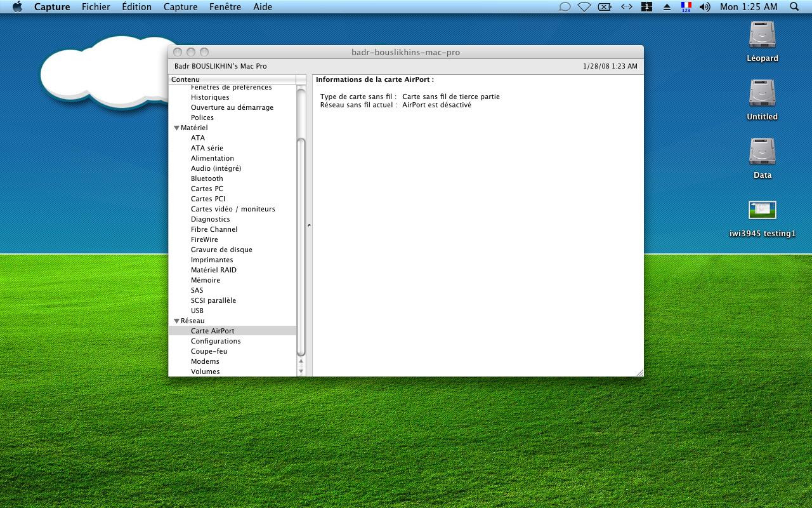Viewport: 812px width, 508px height.
Task: Click 'AirPort est désactivé' value text
Action: pyautogui.click(x=437, y=105)
